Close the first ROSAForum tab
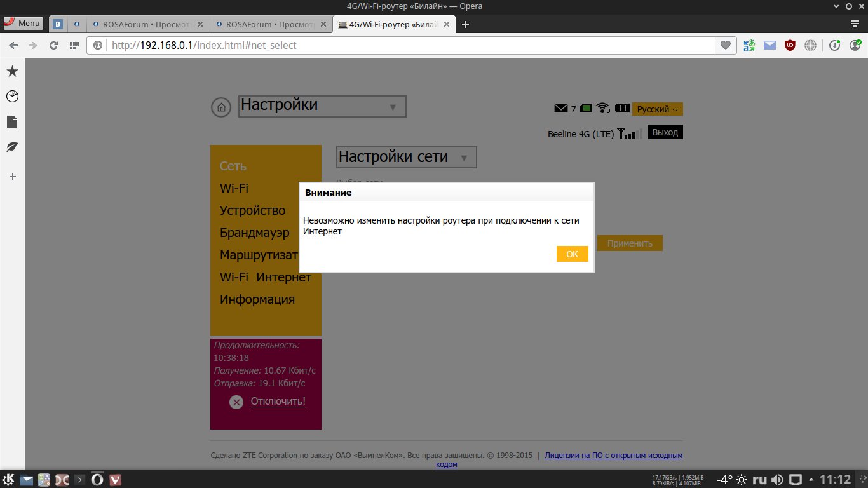The height and width of the screenshot is (488, 868). (200, 25)
